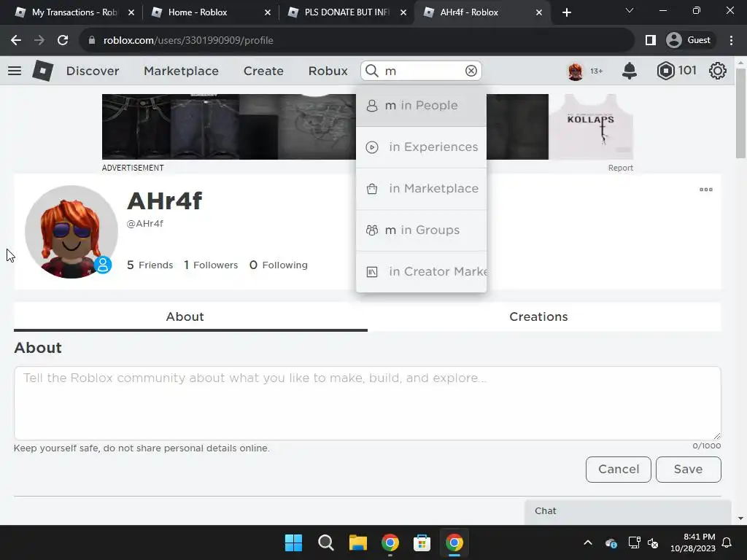747x560 pixels.
Task: Go back using the browser back arrow
Action: click(x=16, y=41)
